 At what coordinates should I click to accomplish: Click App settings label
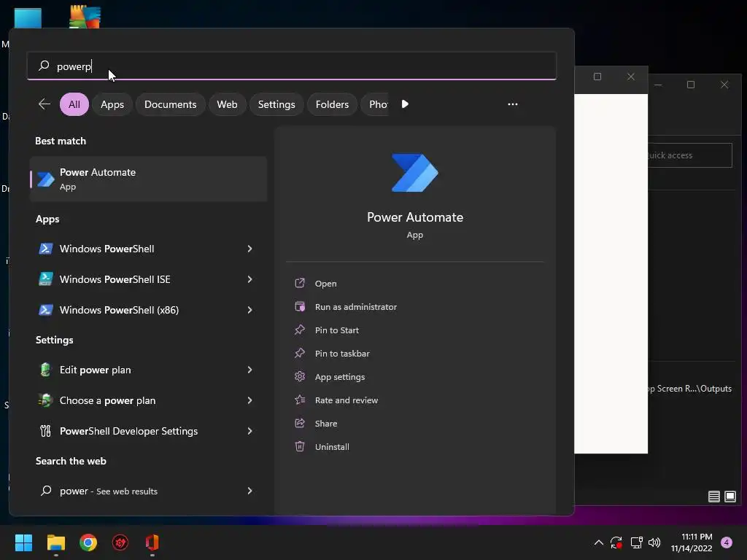pyautogui.click(x=340, y=377)
